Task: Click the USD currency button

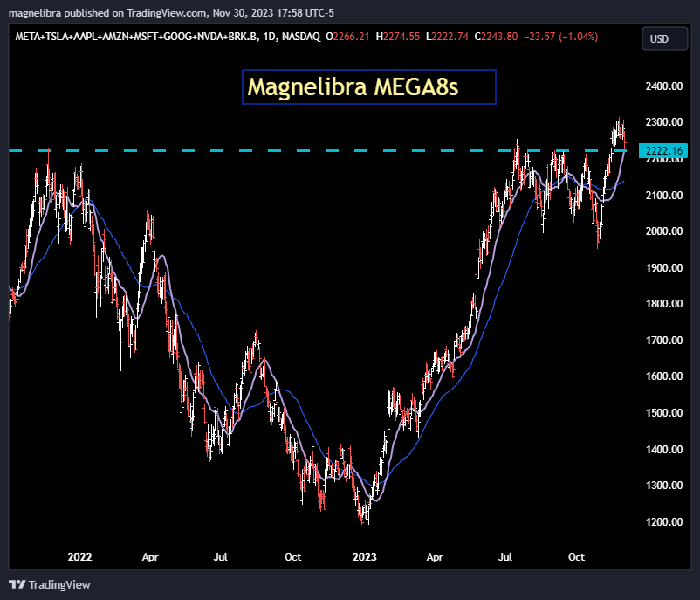Action: [x=664, y=39]
